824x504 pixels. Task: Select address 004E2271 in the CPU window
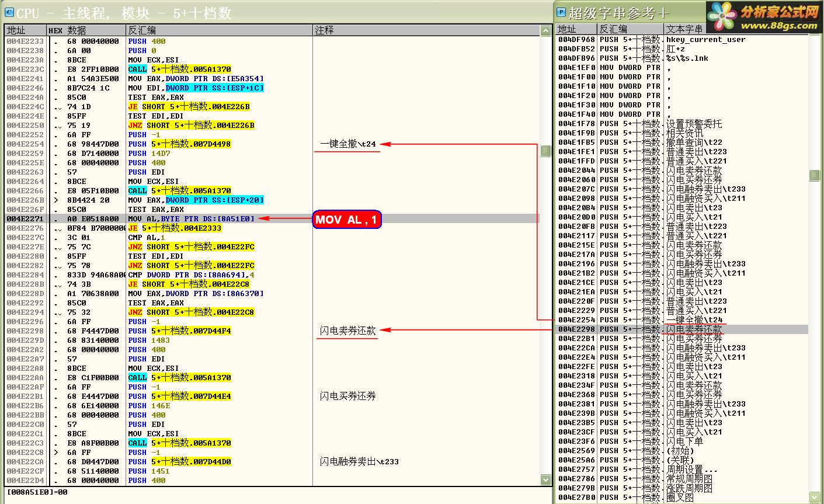[x=25, y=219]
